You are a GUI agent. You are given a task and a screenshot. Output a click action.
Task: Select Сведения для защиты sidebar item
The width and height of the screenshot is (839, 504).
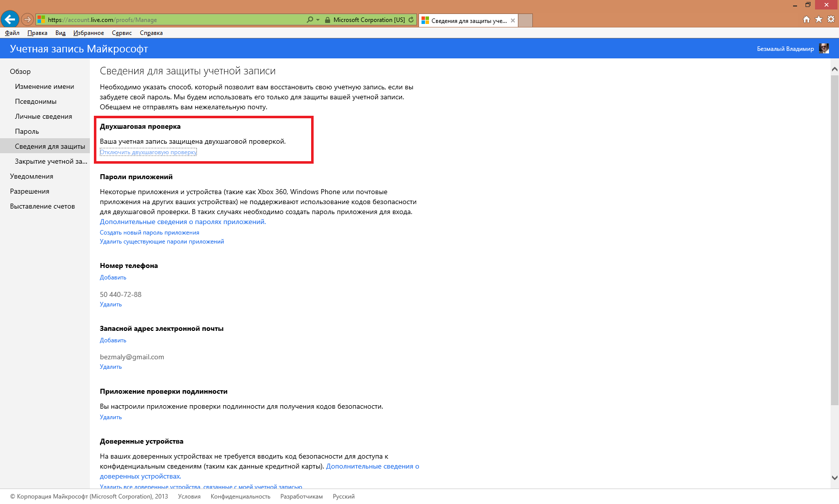[x=45, y=146]
